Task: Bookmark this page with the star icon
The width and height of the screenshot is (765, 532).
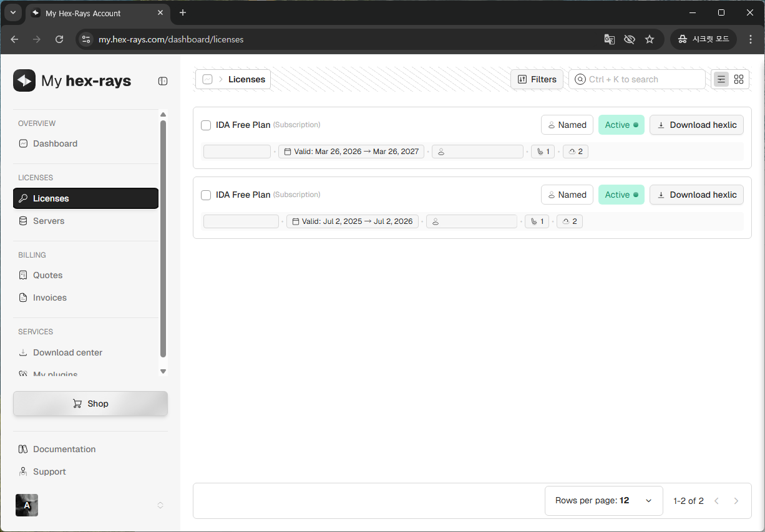Action: pos(650,39)
